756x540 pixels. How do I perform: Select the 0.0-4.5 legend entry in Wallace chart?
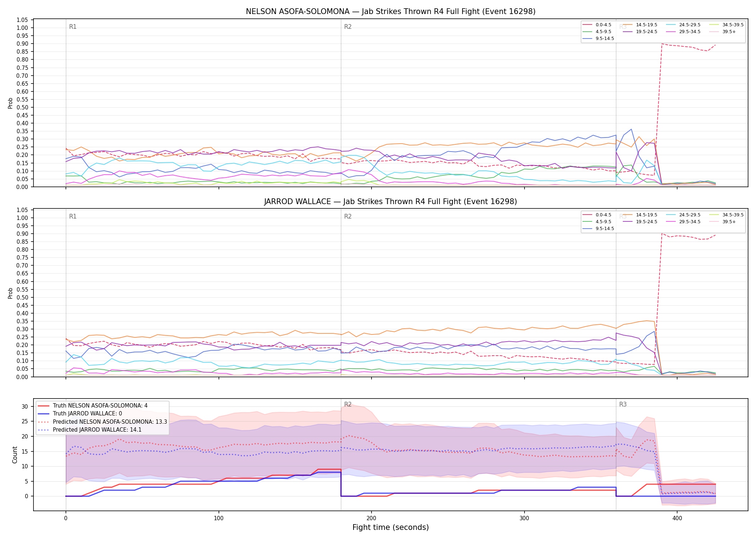coord(597,215)
